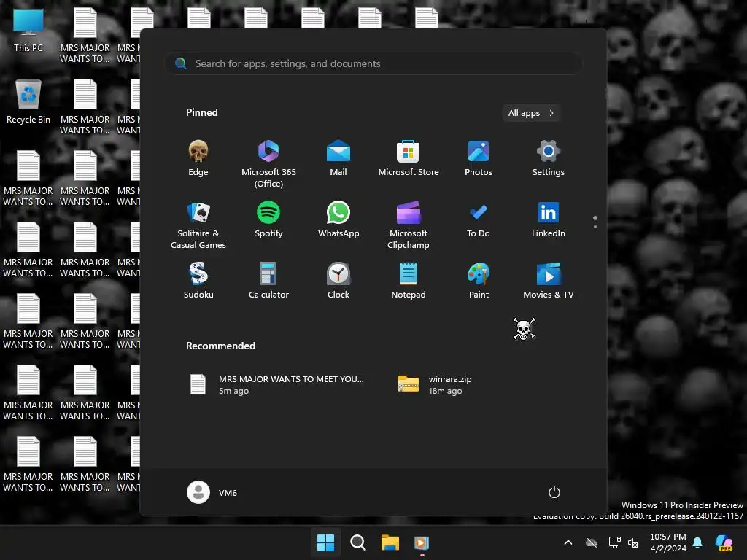The width and height of the screenshot is (747, 560).
Task: Launch Microsoft Clipchamp
Action: tap(409, 225)
